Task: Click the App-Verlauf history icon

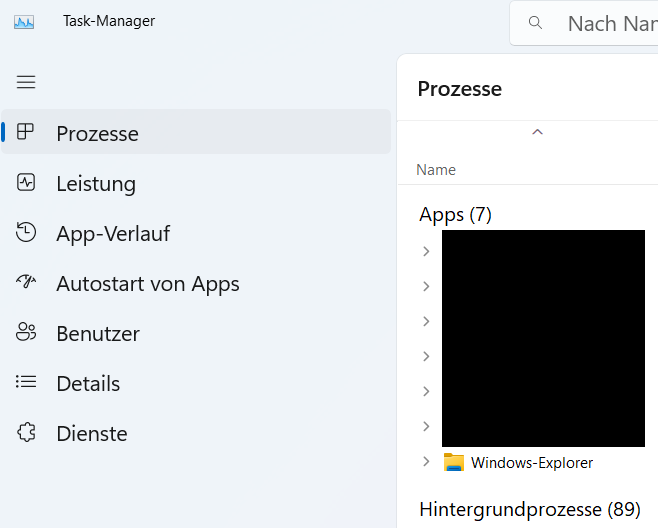Action: (x=26, y=233)
